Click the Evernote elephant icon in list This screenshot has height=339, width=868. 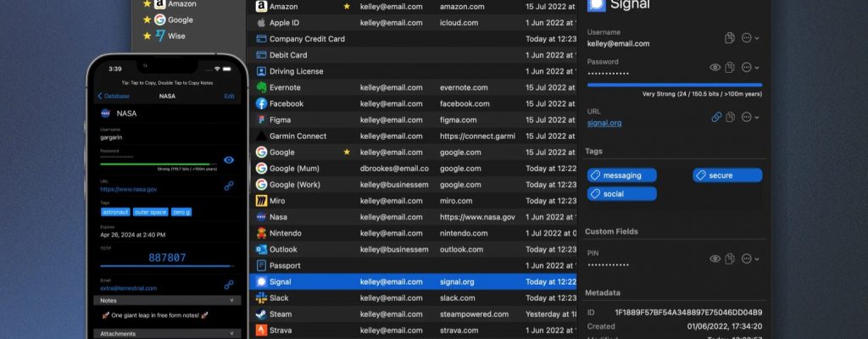261,87
